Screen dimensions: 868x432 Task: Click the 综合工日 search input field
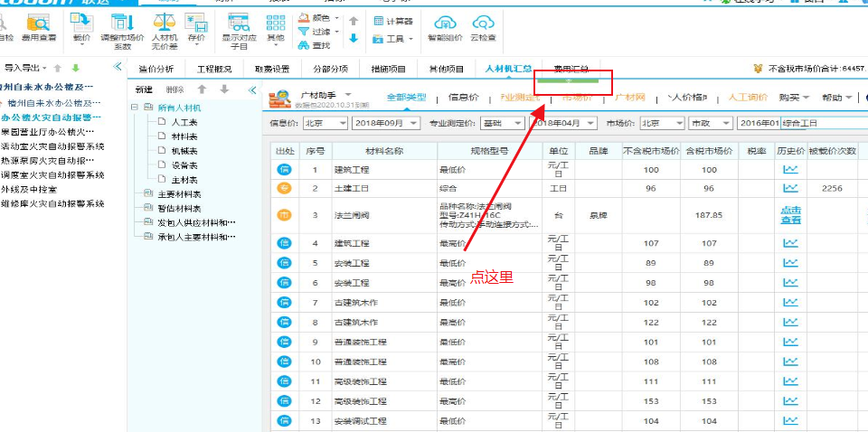click(824, 123)
